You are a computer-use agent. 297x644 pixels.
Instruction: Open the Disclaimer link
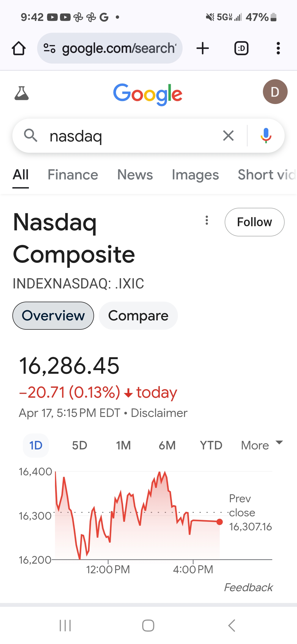point(159,413)
